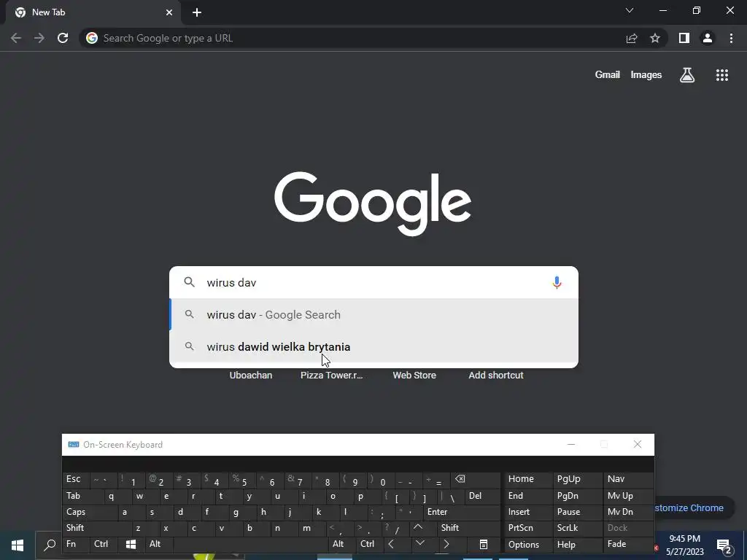This screenshot has height=560, width=747.
Task: Toggle the left Alt key on the keyboard
Action: tap(159, 544)
